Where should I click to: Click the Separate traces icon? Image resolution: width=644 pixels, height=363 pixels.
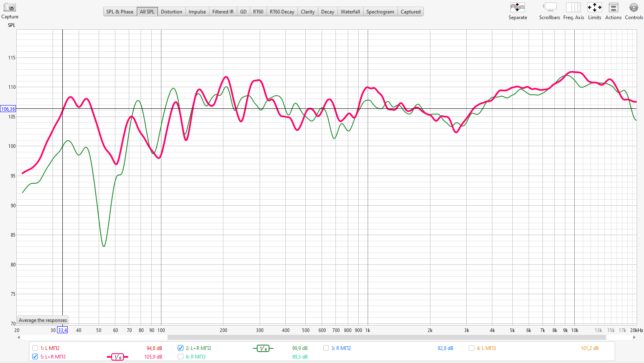point(517,8)
